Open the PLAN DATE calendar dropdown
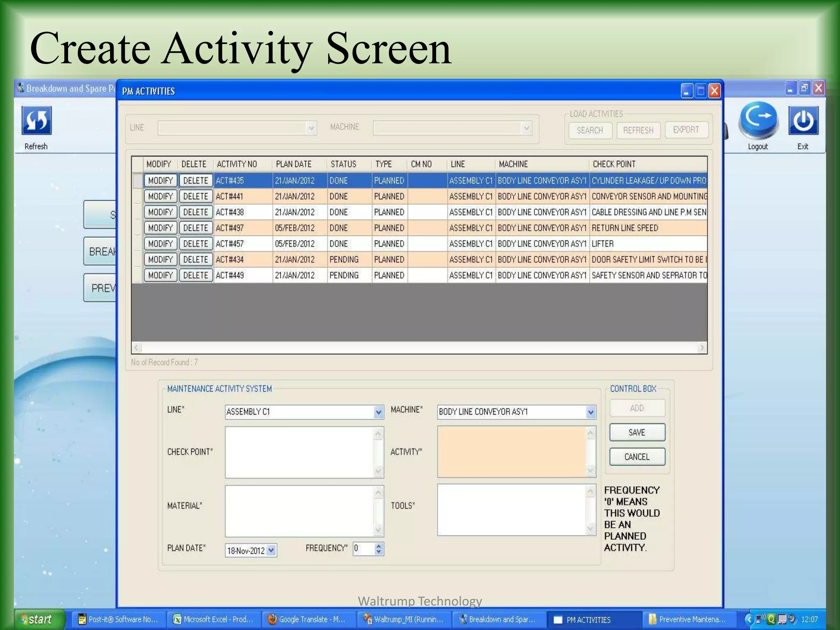840x630 pixels. 271,550
